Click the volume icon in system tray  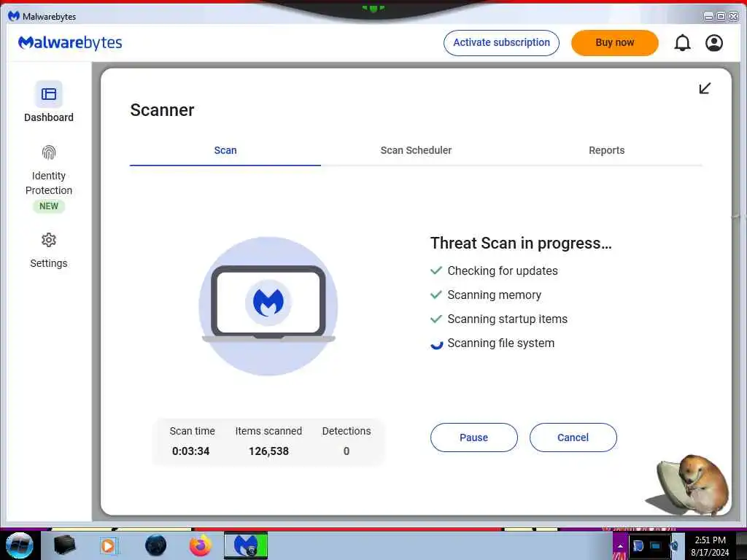click(x=674, y=545)
